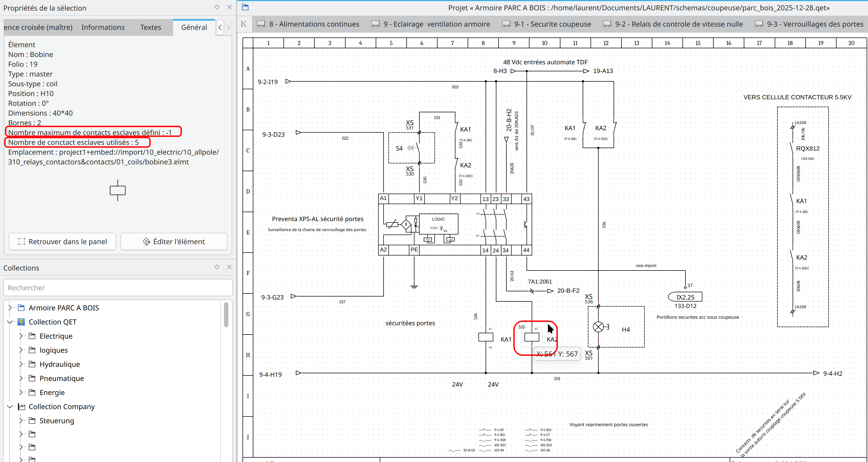Click Collection QET lightning icon
Screen dimensions: 868x462
tap(21, 322)
